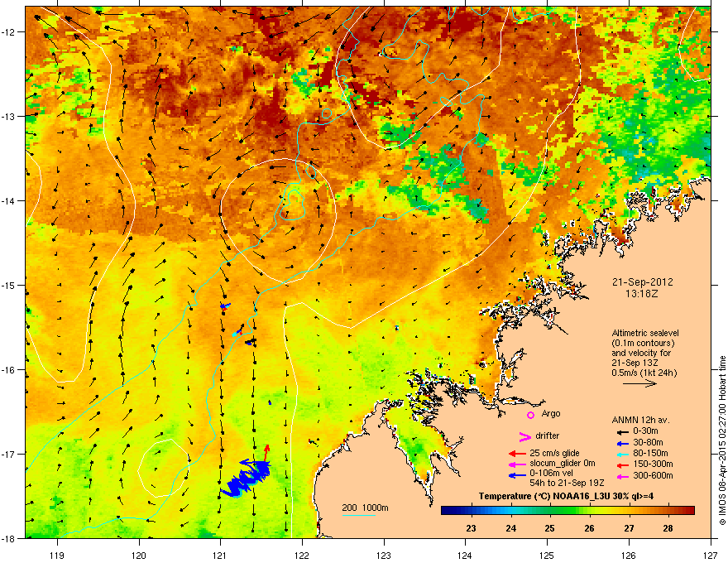The width and height of the screenshot is (728, 563).
Task: Click the '0.5m/s (1kt 24h)' scale text
Action: pyautogui.click(x=644, y=373)
